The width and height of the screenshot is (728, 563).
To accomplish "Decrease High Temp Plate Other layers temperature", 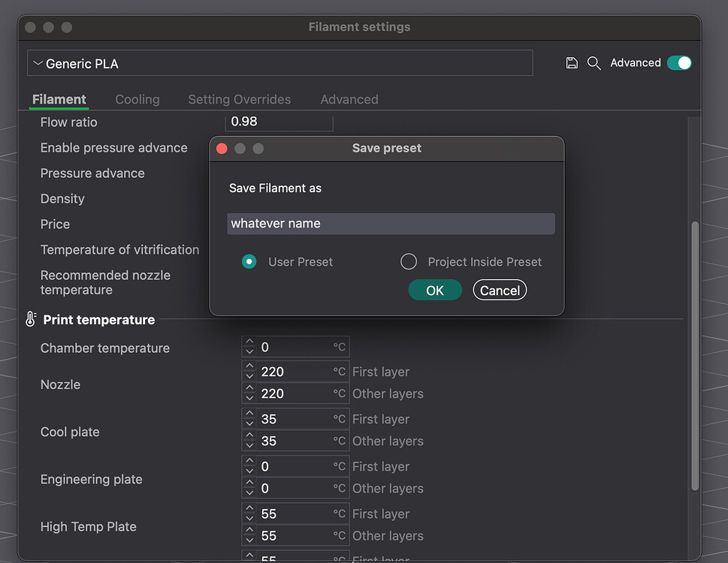I will (249, 540).
